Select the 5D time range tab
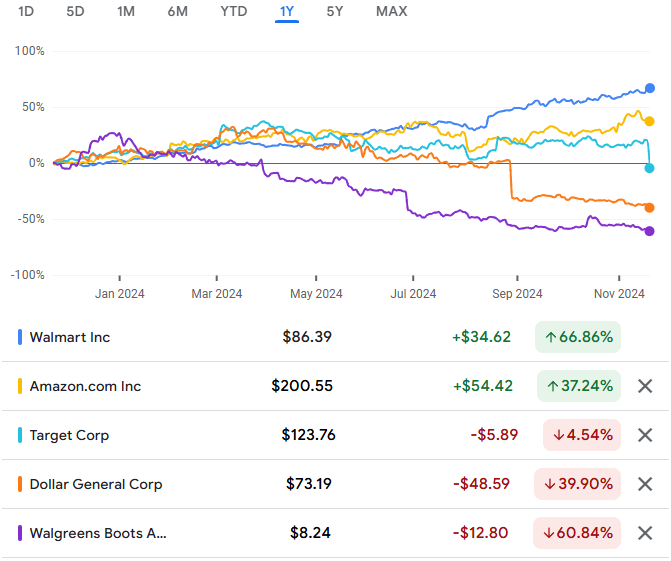The width and height of the screenshot is (671, 561). pyautogui.click(x=75, y=11)
